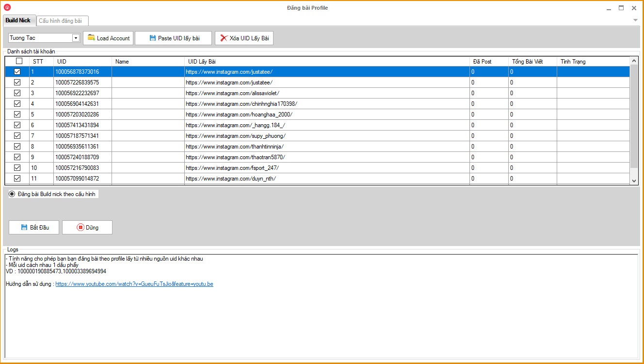Uncheck row 2 checkbox
Image resolution: width=644 pixels, height=364 pixels.
(17, 83)
